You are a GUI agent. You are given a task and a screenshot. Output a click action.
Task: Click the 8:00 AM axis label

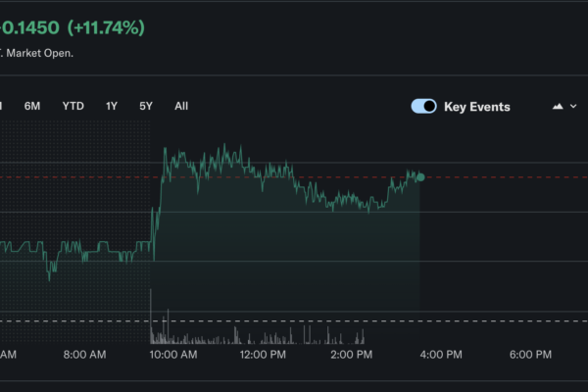click(84, 355)
